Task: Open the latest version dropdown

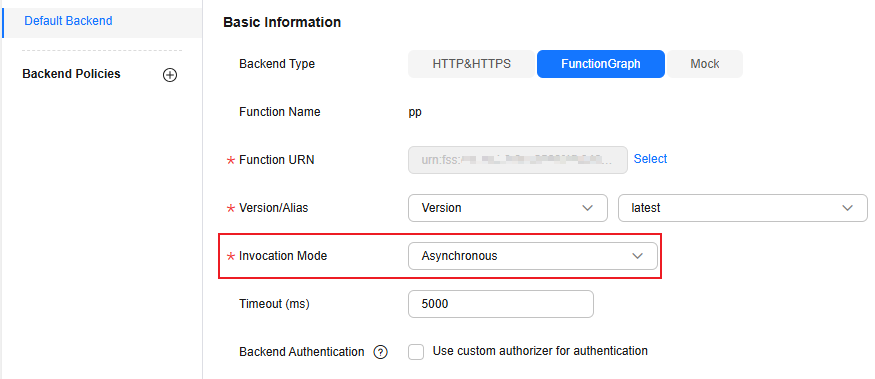Action: point(743,208)
